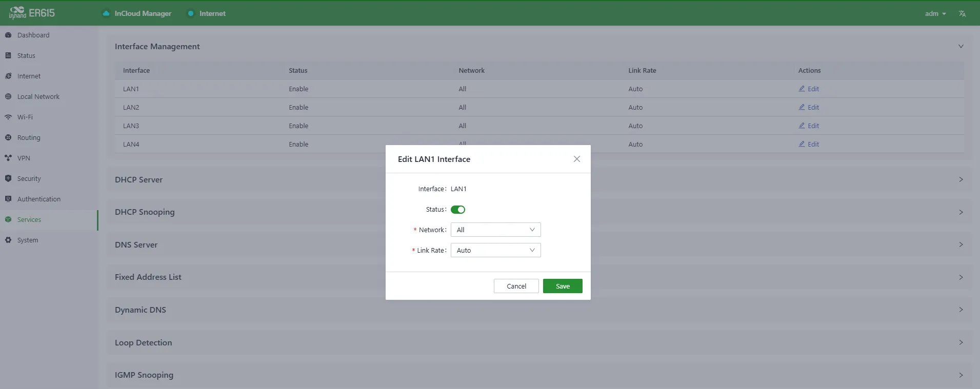Open the Authentication menu item
The width and height of the screenshot is (980, 389).
coord(49,199)
